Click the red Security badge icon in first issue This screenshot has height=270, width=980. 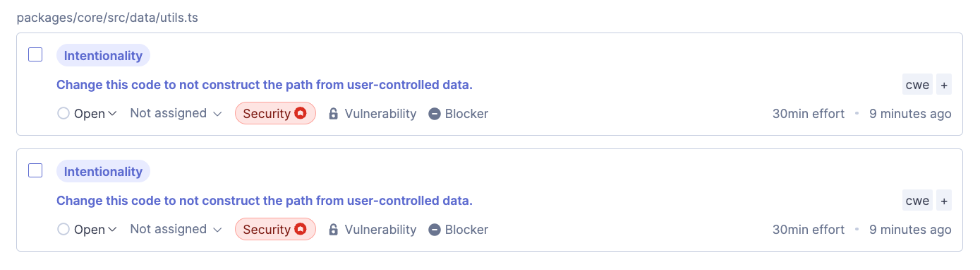(x=301, y=113)
